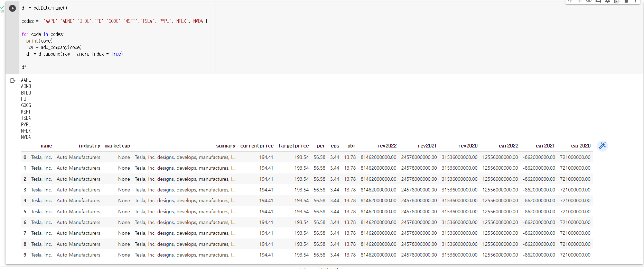This screenshot has width=644, height=269.
Task: Click 'ABNB' in the printed output
Action: tap(26, 86)
